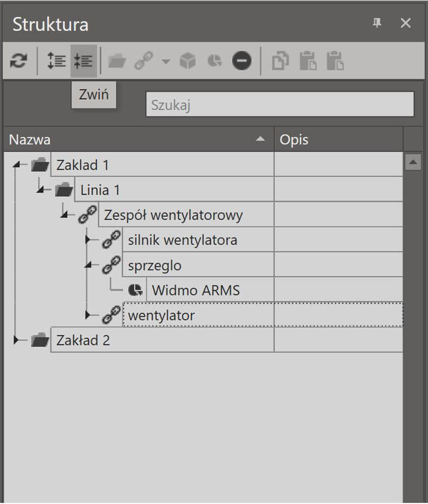428x504 pixels.
Task: Click the folder icon of Linia 1
Action: [64, 190]
